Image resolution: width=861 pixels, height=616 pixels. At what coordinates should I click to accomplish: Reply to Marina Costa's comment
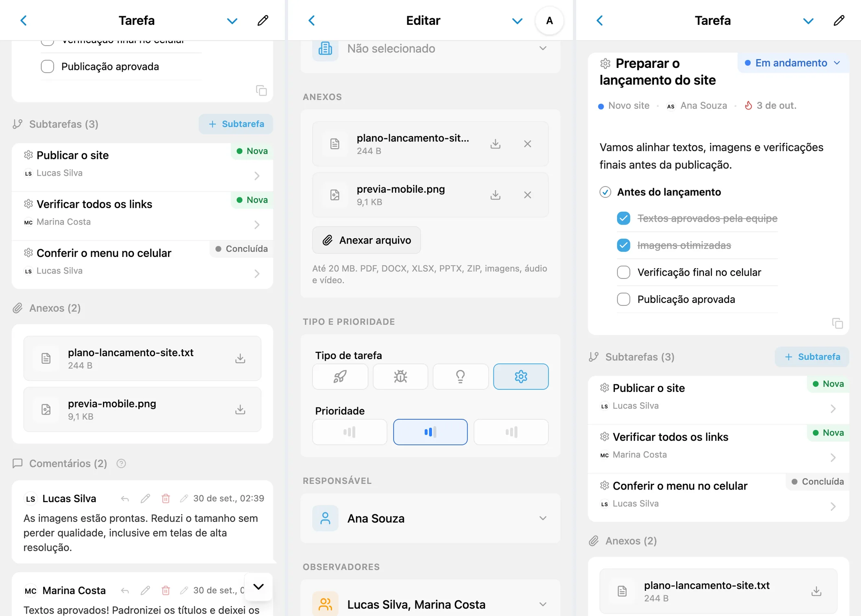point(125,590)
